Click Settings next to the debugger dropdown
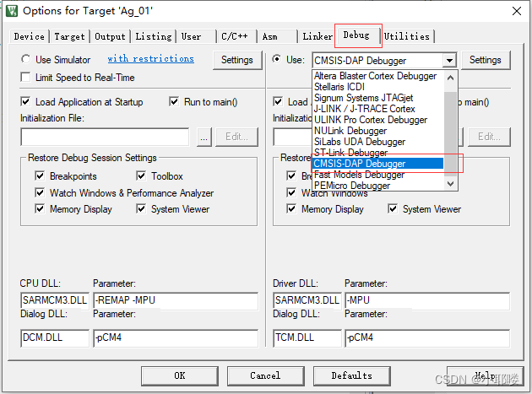The height and width of the screenshot is (394, 532). click(486, 60)
